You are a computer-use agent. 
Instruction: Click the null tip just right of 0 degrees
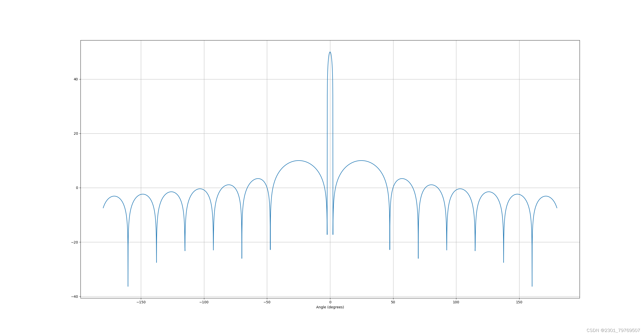[333, 234]
